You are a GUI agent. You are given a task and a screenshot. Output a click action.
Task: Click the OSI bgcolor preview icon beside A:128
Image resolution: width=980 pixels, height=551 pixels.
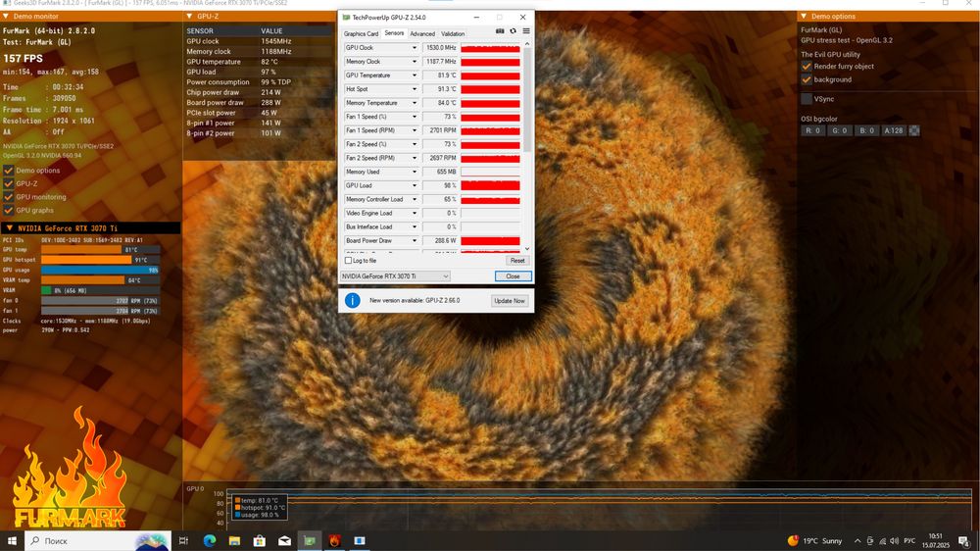click(914, 130)
